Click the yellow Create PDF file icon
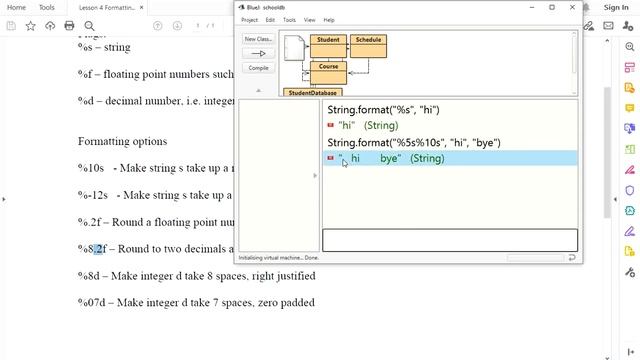This screenshot has height=360, width=640. [x=629, y=251]
